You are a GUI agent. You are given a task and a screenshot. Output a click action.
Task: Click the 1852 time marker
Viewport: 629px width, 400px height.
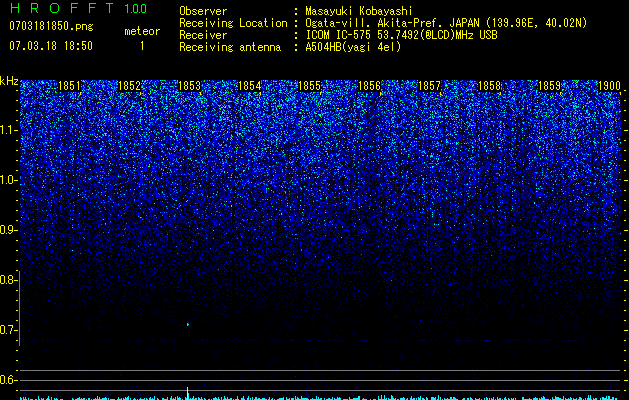pyautogui.click(x=130, y=86)
